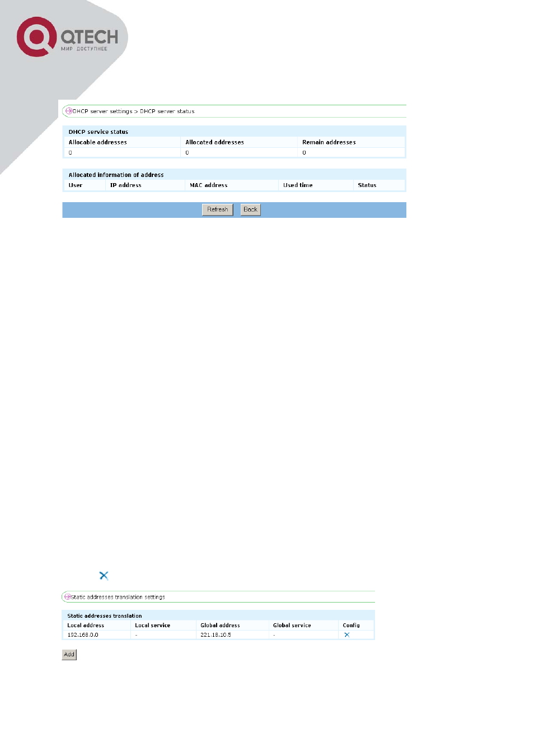Select the 'Remain addresses' column header
Screen dimensions: 534x756
pos(329,142)
